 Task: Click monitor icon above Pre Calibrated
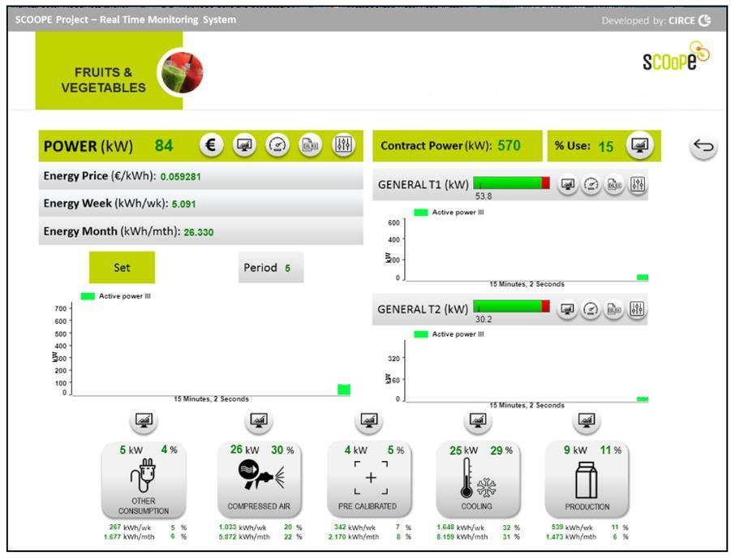coord(369,420)
